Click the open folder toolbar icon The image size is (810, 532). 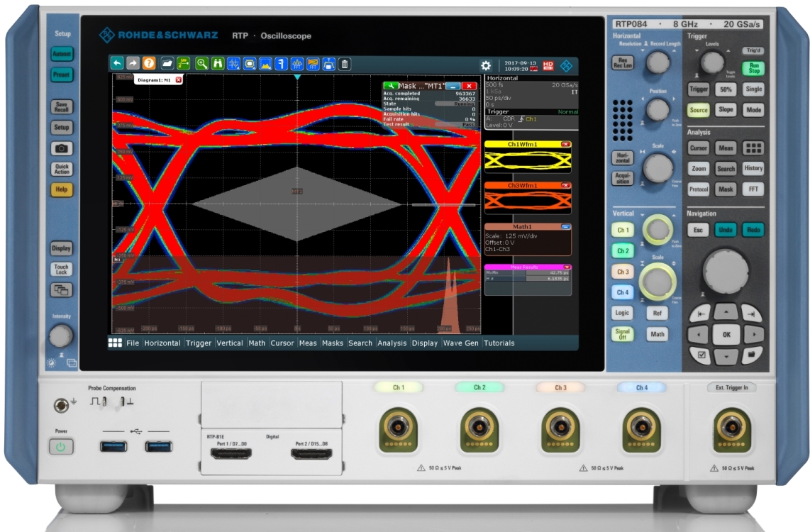(x=167, y=64)
